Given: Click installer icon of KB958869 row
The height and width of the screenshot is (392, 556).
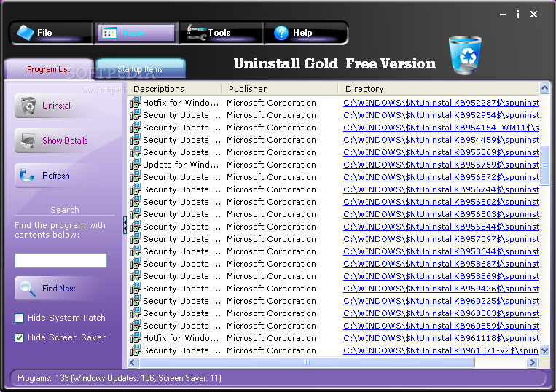Looking at the screenshot, I should (136, 276).
